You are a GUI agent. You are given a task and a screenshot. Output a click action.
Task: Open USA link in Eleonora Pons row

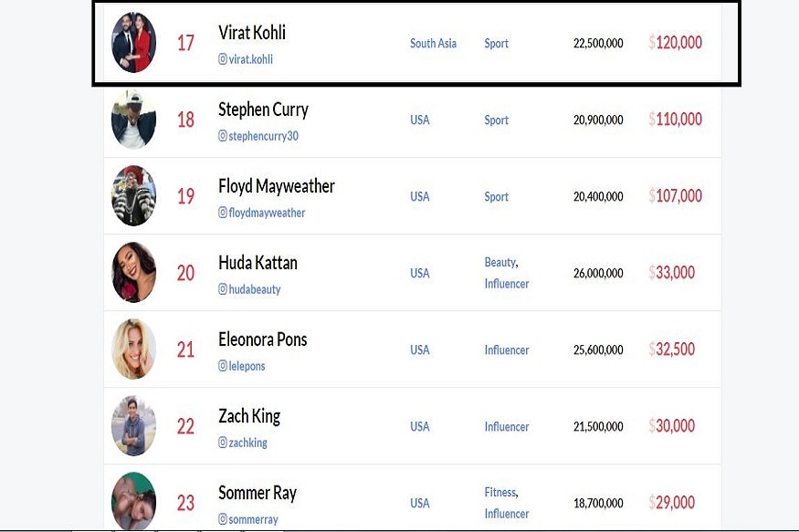(420, 349)
